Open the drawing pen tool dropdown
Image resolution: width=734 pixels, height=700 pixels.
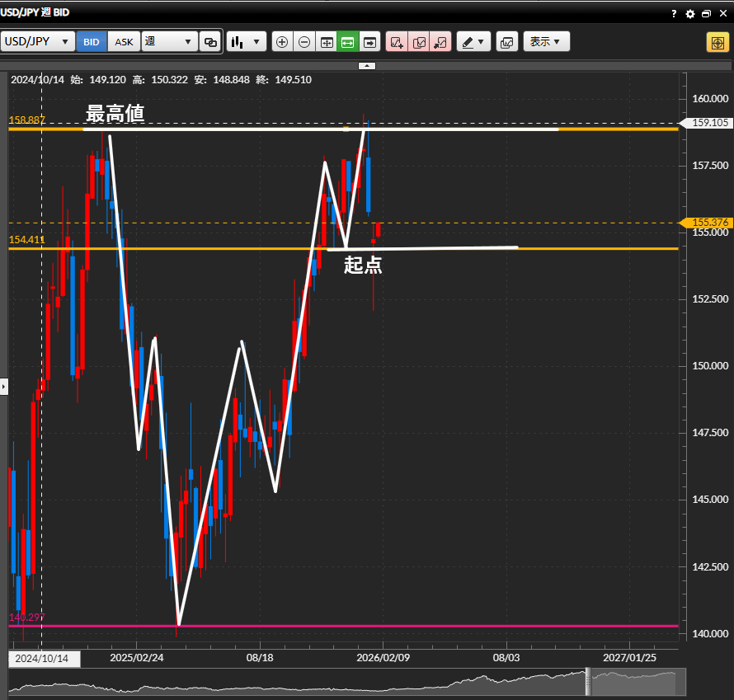click(473, 42)
